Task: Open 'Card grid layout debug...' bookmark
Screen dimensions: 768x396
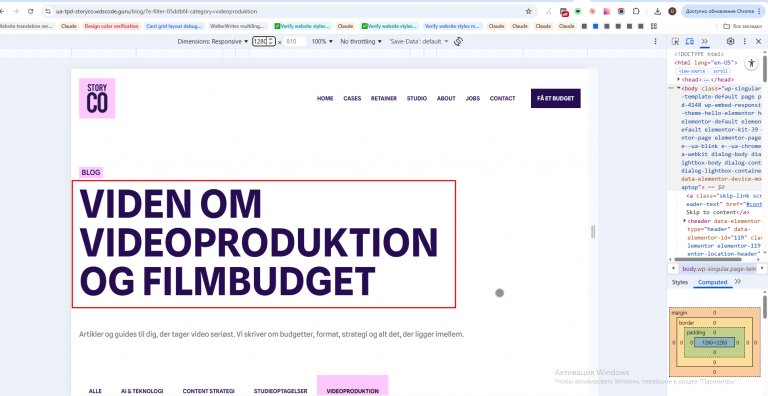Action: pos(174,26)
